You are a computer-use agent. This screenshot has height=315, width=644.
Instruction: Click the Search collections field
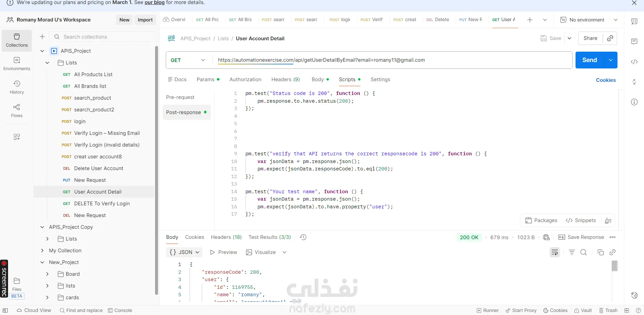point(103,37)
